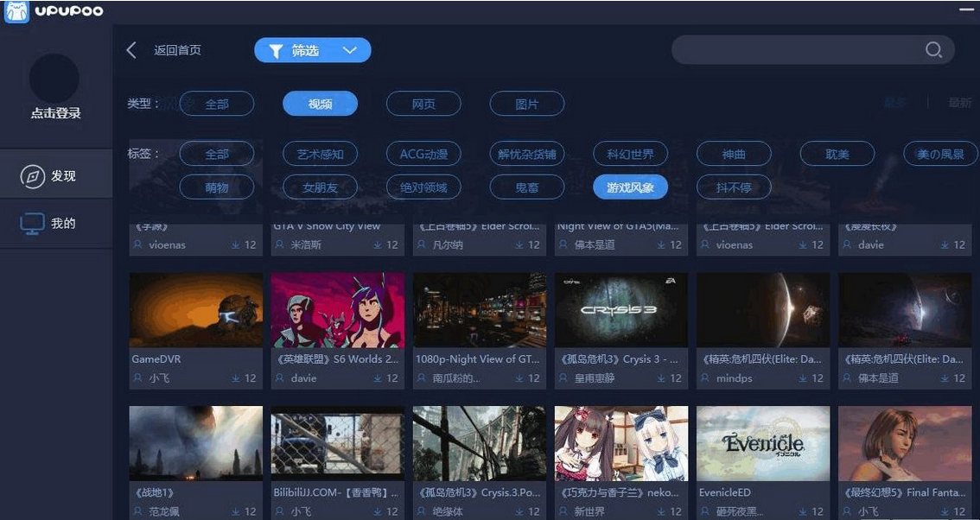Click download icon on GameDVR card
The height and width of the screenshot is (520, 980).
tap(236, 378)
